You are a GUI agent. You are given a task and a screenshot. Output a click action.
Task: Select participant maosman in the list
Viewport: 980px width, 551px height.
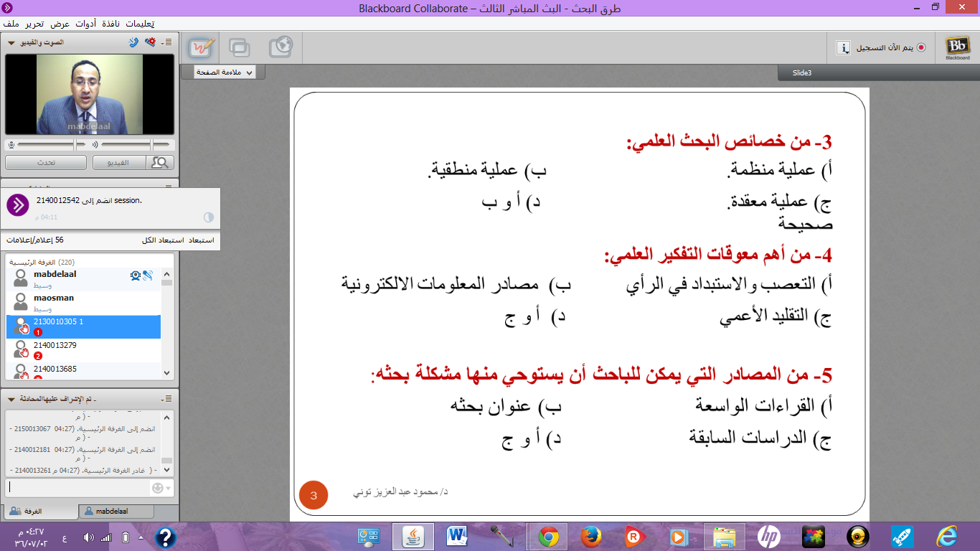click(83, 303)
